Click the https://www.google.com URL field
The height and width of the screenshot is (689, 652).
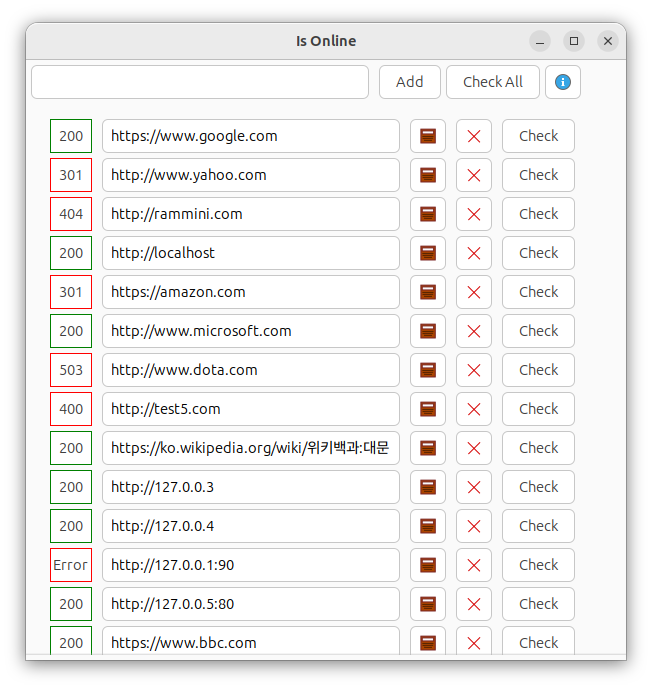(251, 136)
